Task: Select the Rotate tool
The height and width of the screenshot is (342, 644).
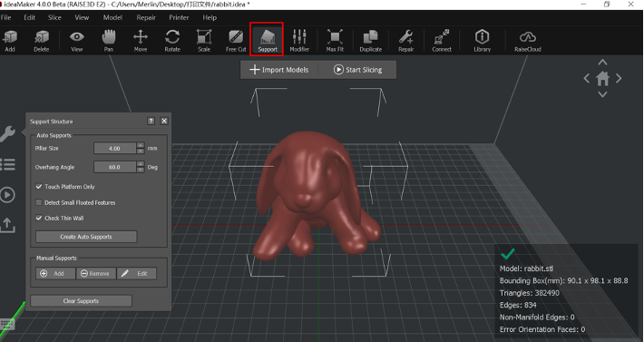Action: coord(172,41)
